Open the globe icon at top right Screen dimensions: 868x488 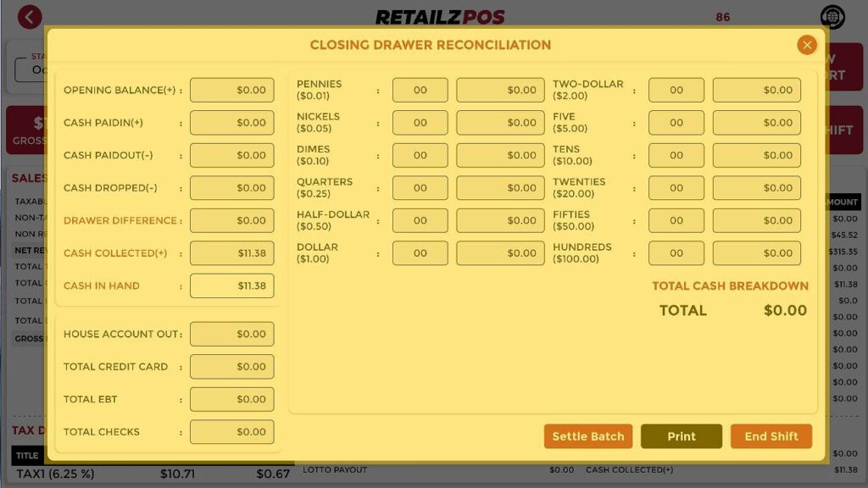832,17
